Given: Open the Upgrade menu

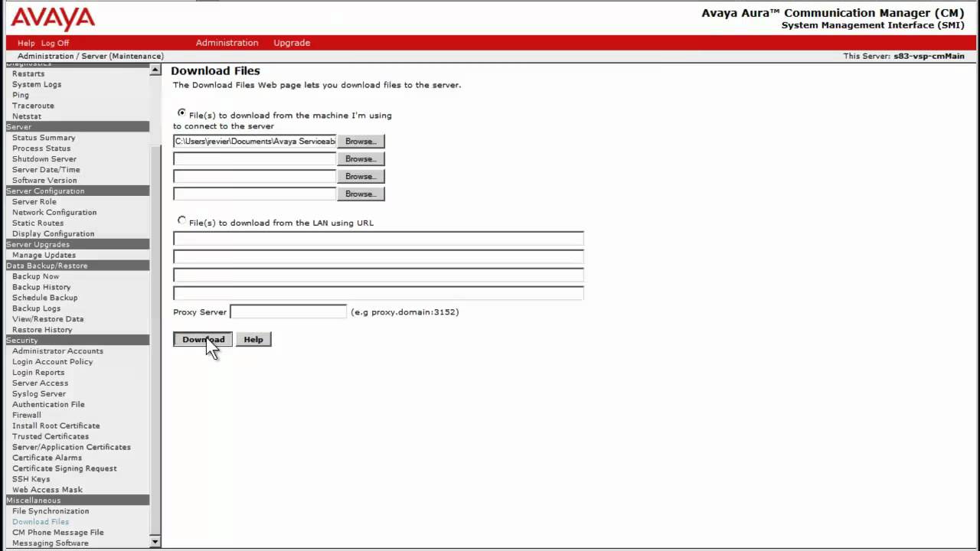Looking at the screenshot, I should pyautogui.click(x=292, y=43).
